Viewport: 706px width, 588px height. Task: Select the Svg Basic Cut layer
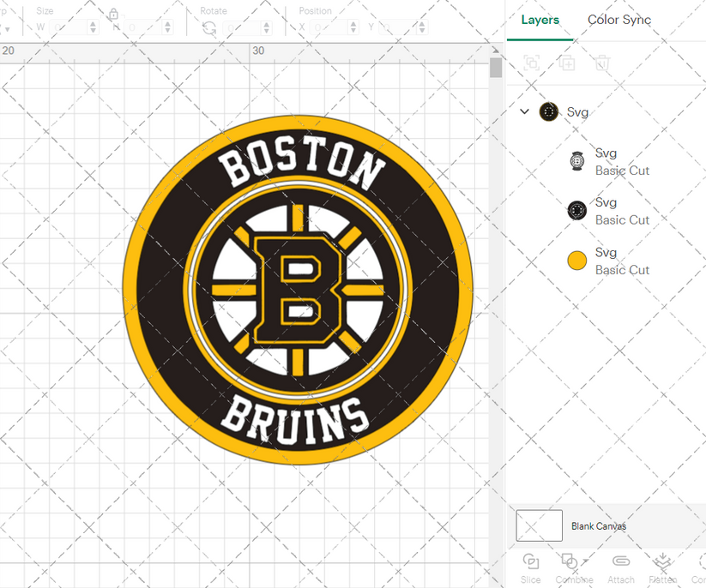pyautogui.click(x=606, y=161)
